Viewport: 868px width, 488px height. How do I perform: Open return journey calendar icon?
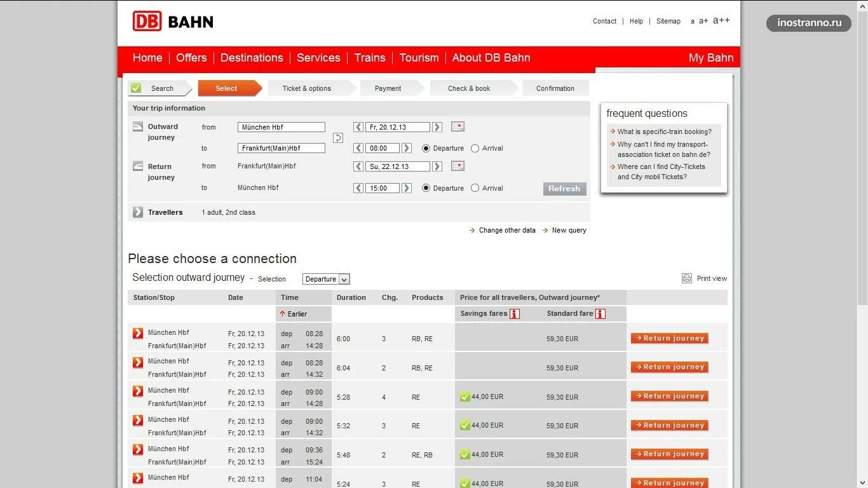(458, 166)
